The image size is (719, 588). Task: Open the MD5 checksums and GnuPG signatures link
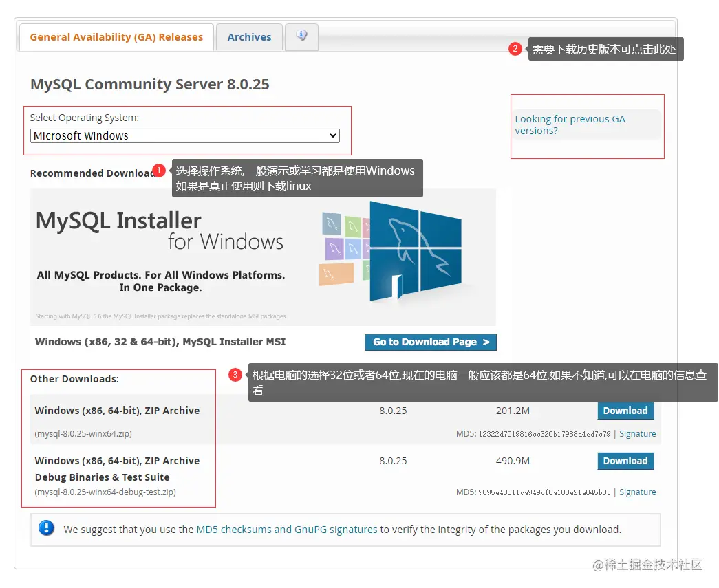(287, 530)
